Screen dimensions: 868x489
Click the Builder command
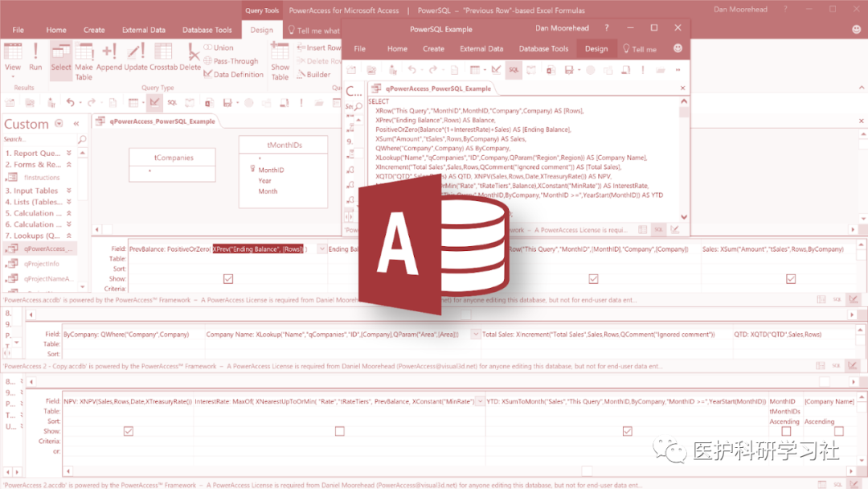[313, 74]
